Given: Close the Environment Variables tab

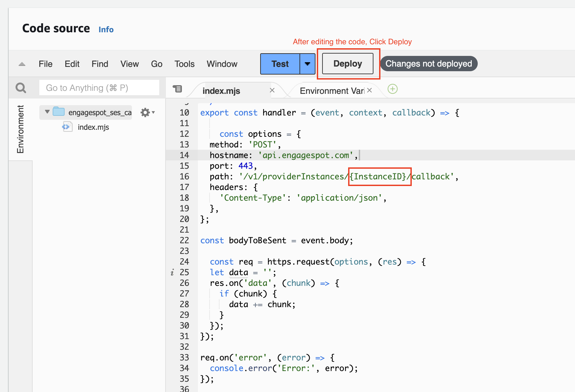Looking at the screenshot, I should click(369, 90).
